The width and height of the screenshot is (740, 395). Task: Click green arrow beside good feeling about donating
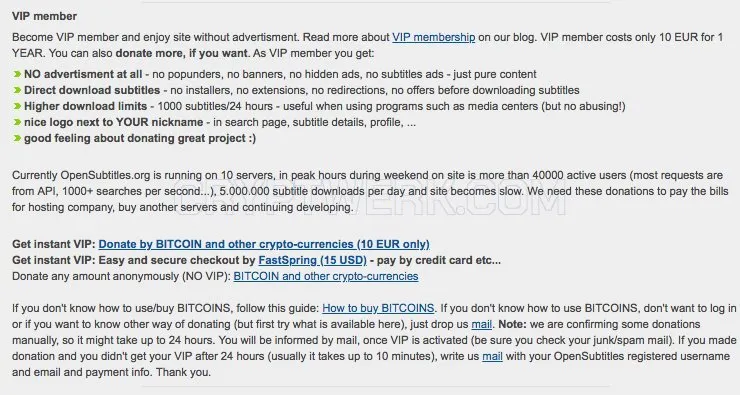tap(17, 138)
